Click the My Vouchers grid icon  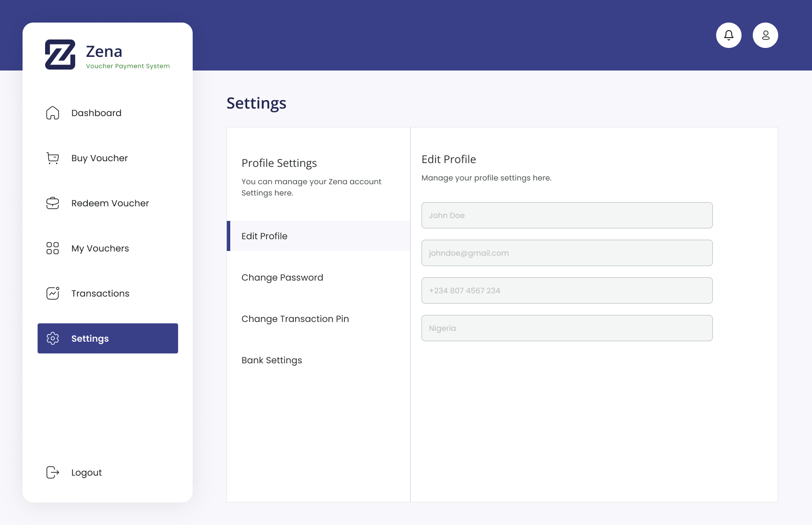coord(53,248)
